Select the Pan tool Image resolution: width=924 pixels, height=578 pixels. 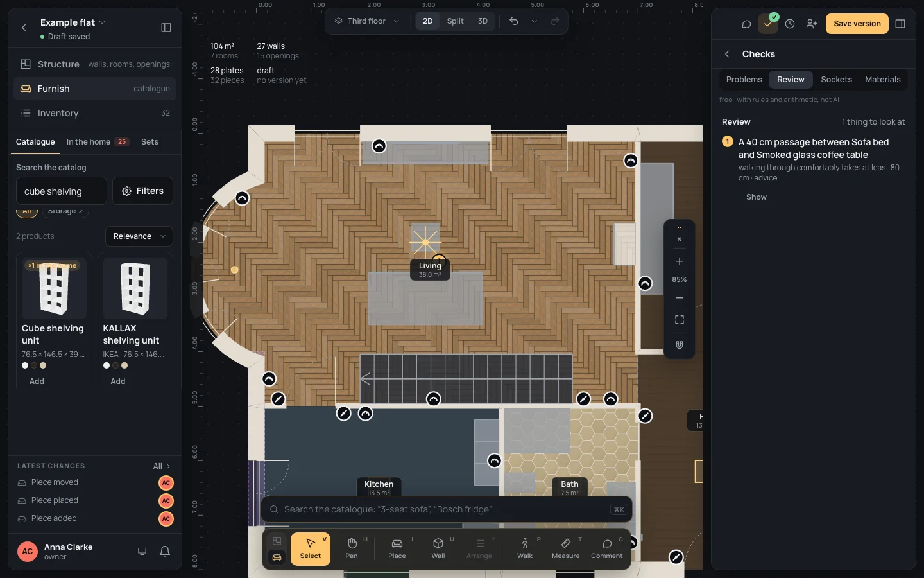tap(352, 548)
